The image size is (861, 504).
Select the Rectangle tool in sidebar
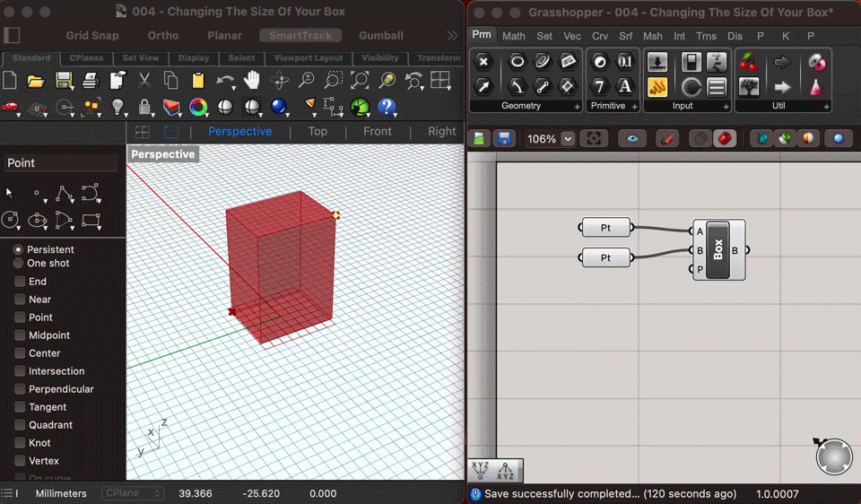point(91,221)
